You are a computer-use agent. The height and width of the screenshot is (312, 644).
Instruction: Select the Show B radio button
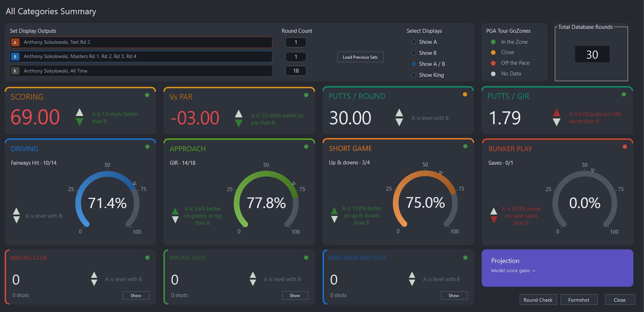coord(414,53)
